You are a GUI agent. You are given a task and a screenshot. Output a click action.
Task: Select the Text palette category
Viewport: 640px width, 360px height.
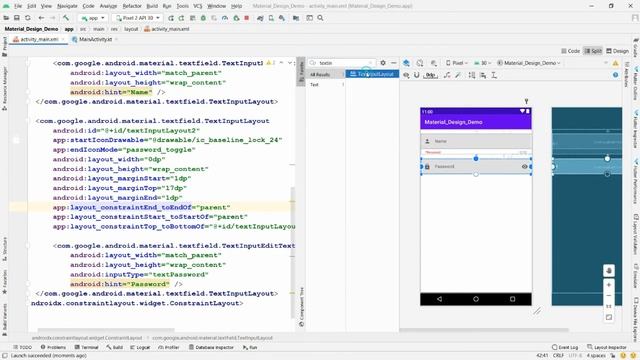[x=325, y=84]
